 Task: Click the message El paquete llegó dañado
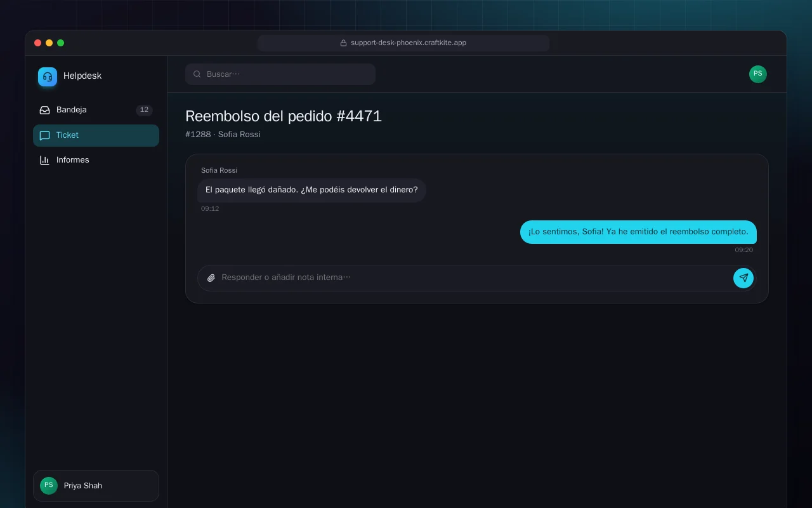pyautogui.click(x=311, y=190)
